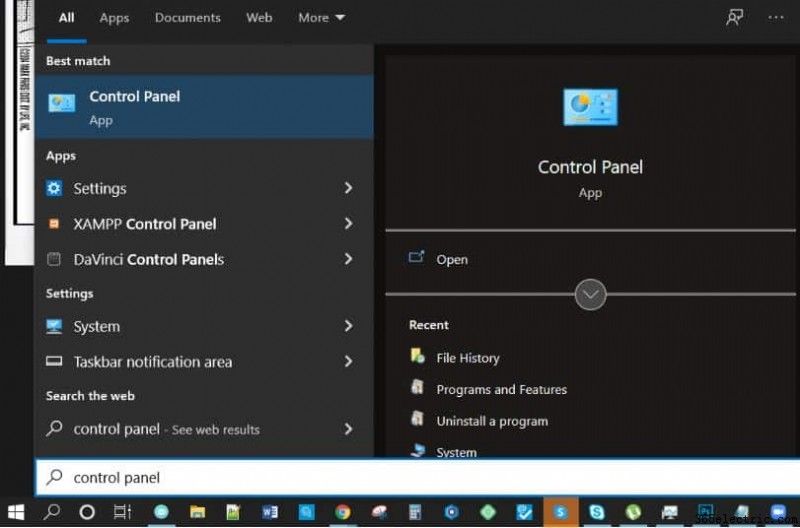Viewport: 800px width, 528px height.
Task: Open Uninstall a program from Recent
Action: (492, 421)
